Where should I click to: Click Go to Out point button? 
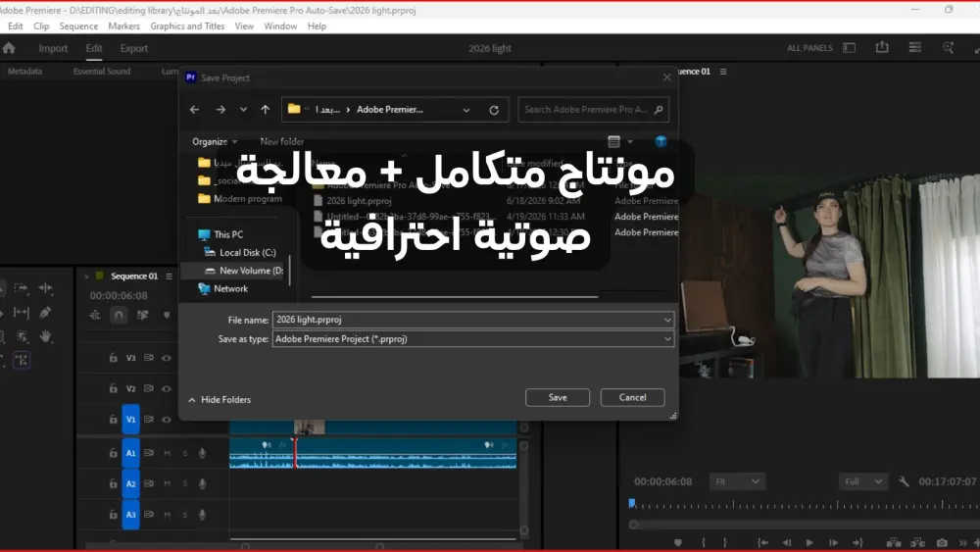pos(858,542)
